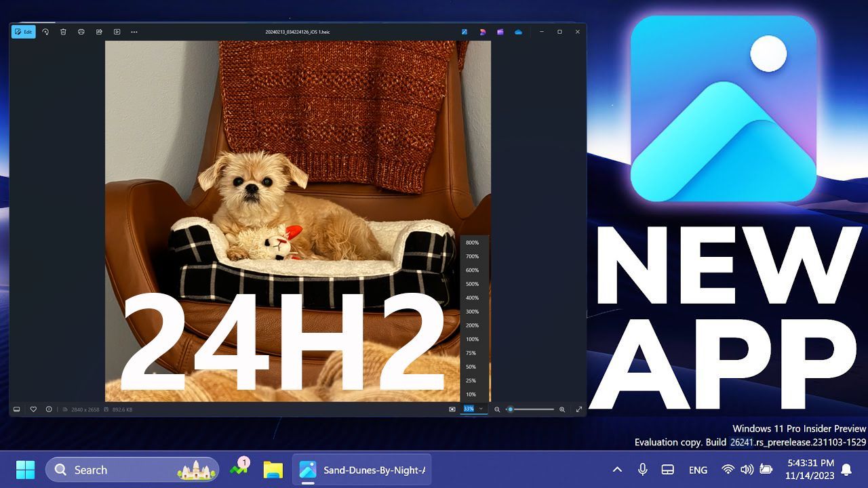Rotate the photo with the rotate icon
The width and height of the screenshot is (868, 488).
click(x=45, y=32)
